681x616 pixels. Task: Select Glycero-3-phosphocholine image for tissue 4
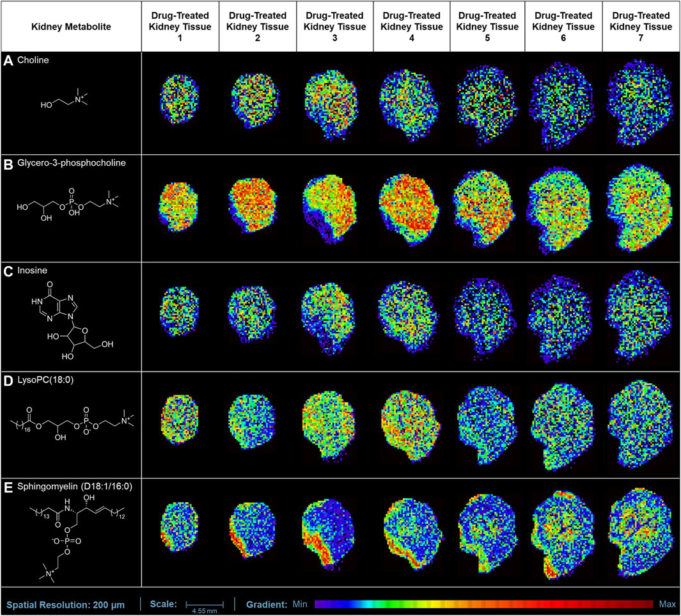408,210
